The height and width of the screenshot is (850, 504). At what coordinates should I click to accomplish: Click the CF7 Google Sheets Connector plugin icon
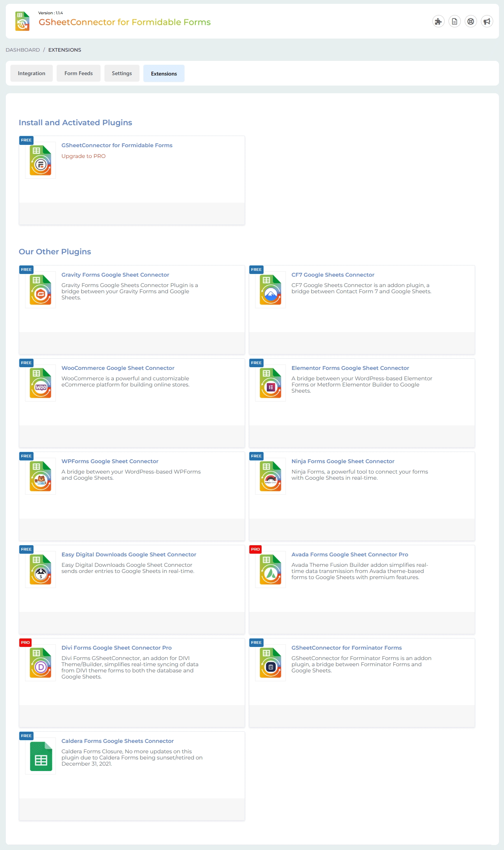[x=270, y=290]
